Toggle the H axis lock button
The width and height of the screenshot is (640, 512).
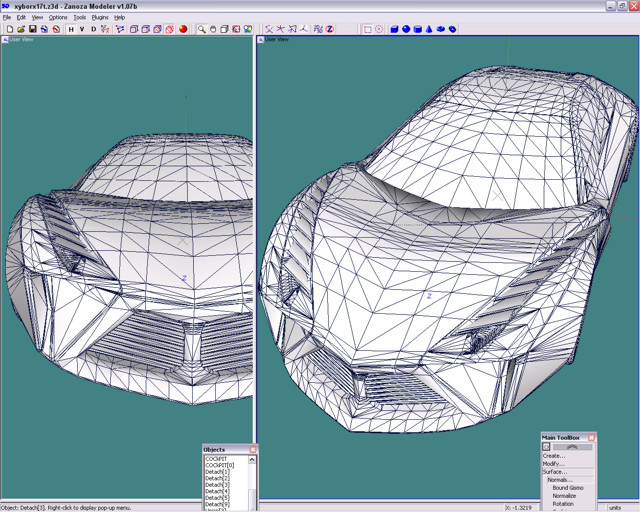(x=71, y=29)
